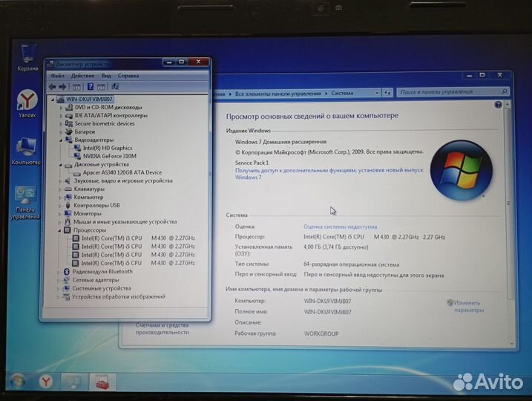Expand DVD и CD-ROM дисководы node
Viewport: 532px width, 401px height.
pos(62,108)
